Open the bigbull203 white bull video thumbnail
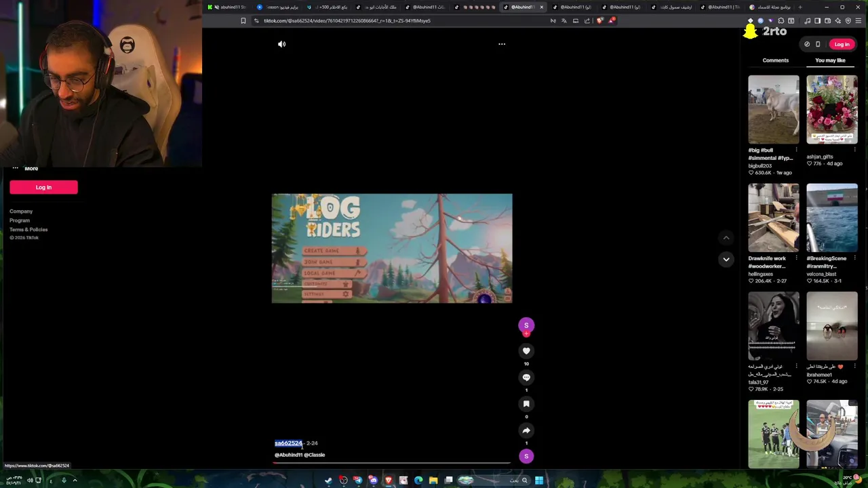 [774, 109]
